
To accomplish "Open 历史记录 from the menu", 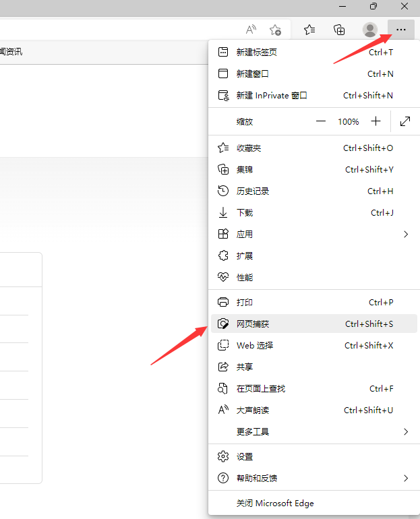I will (253, 191).
